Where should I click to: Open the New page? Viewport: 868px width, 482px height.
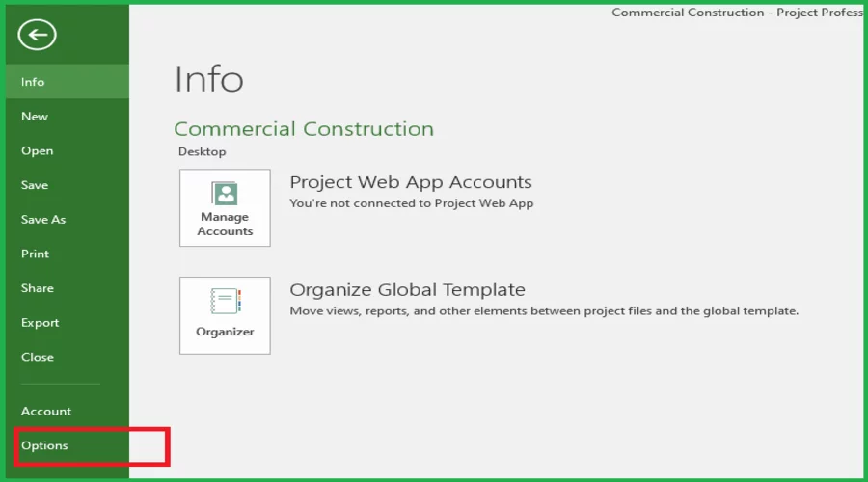tap(68, 117)
